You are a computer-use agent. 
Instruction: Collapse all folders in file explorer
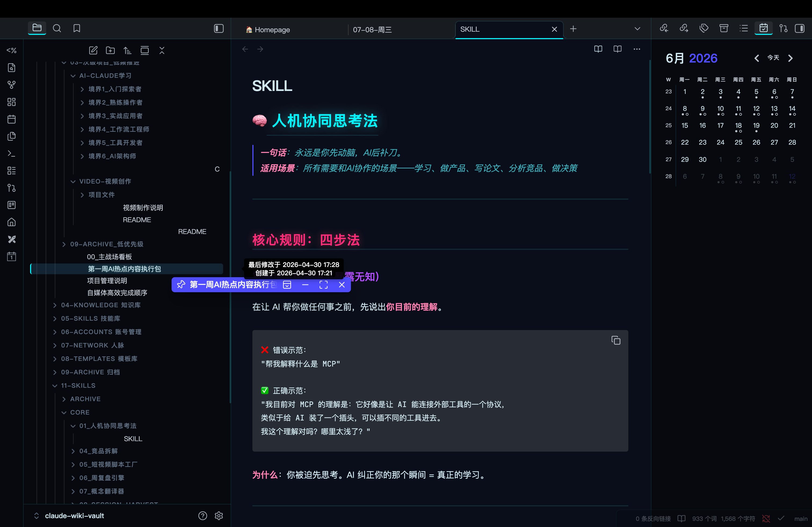(162, 50)
